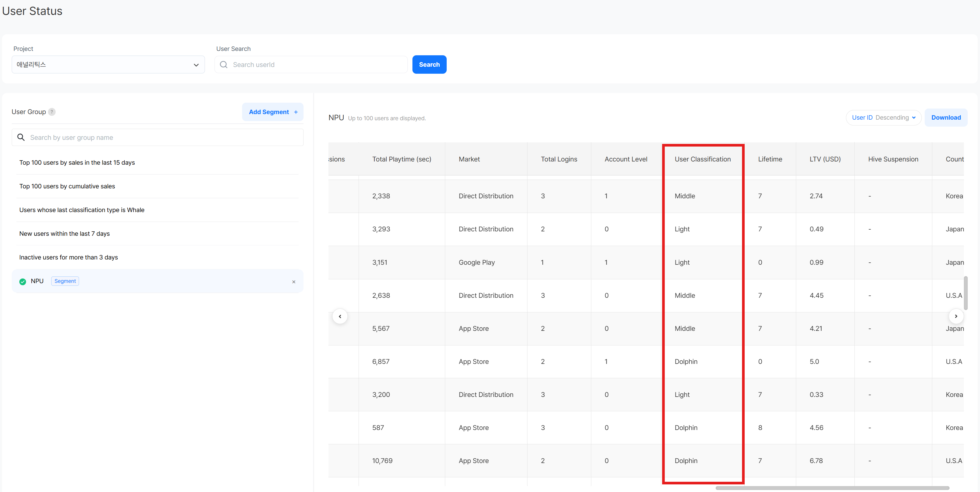Click the horizontal scrollbar under the table
The height and width of the screenshot is (492, 980).
coord(832,488)
